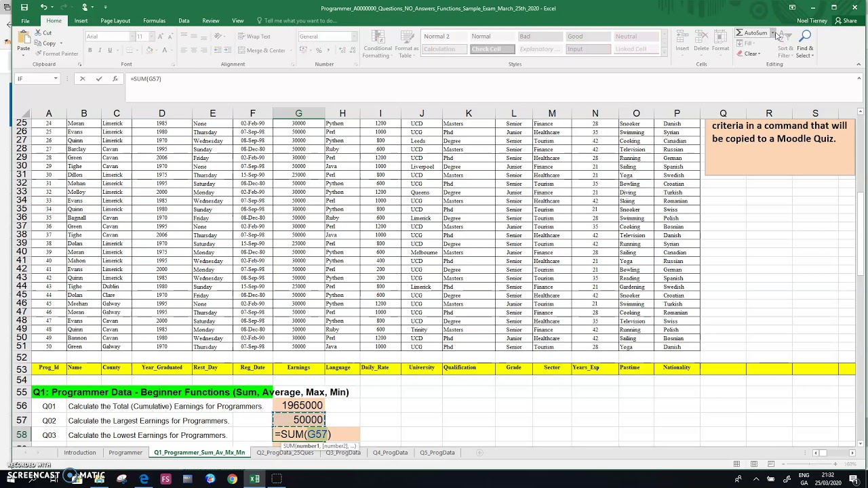Image resolution: width=868 pixels, height=488 pixels.
Task: Open the Insert Function fx dialog
Action: click(x=115, y=79)
